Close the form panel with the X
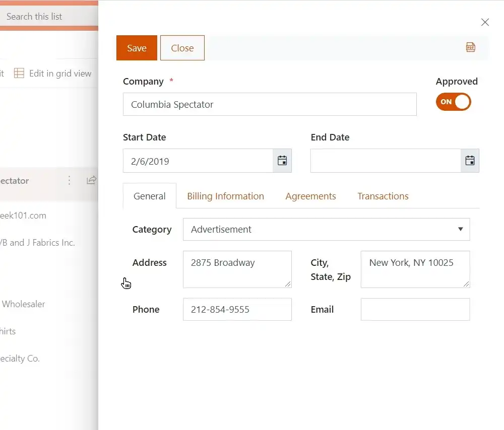The height and width of the screenshot is (430, 504). point(485,22)
